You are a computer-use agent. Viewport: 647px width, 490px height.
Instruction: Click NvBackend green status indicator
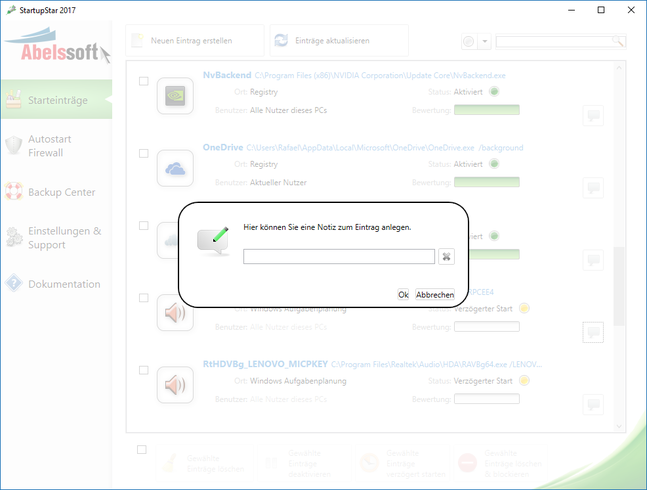pyautogui.click(x=494, y=92)
